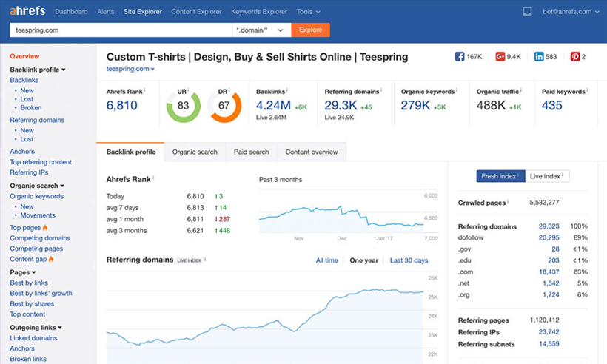Click the Pinterest shares icon
This screenshot has width=607, height=364.
(x=575, y=57)
